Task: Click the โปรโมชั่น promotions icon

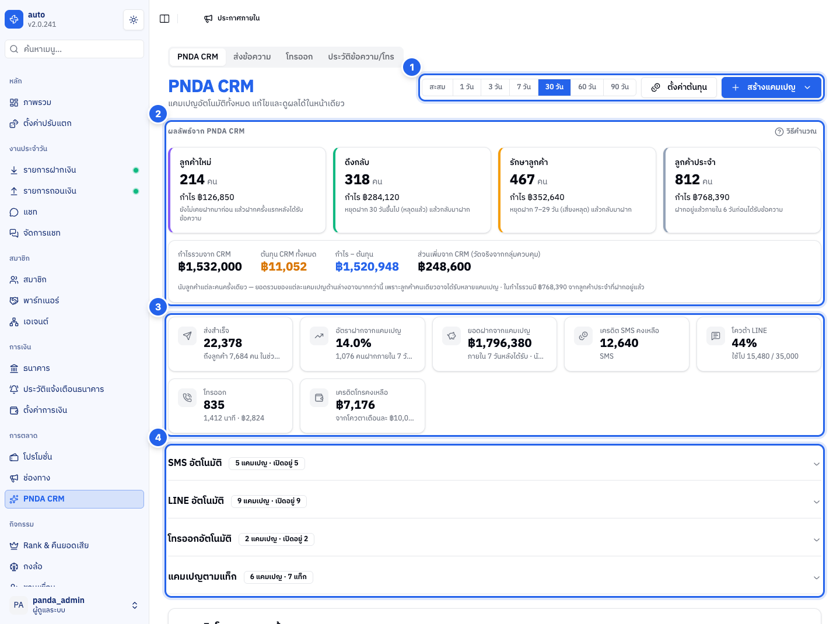Action: 14,457
